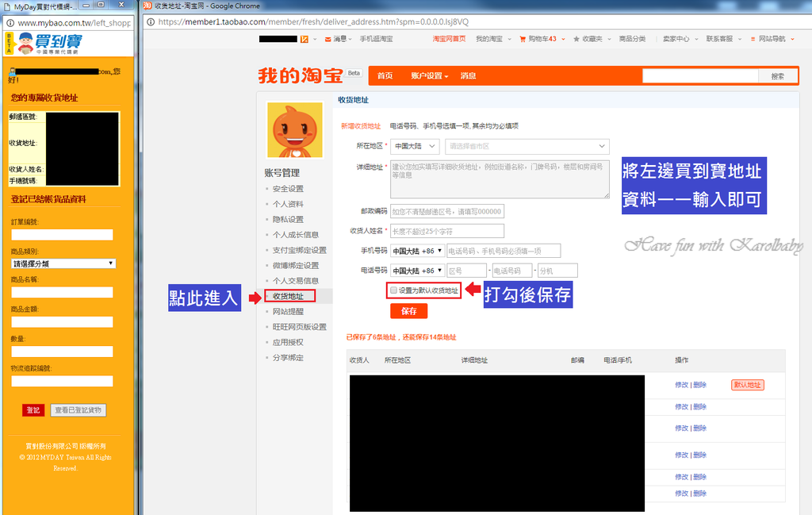Open the 手机逛淘宝 link
The image size is (812, 515).
click(376, 39)
